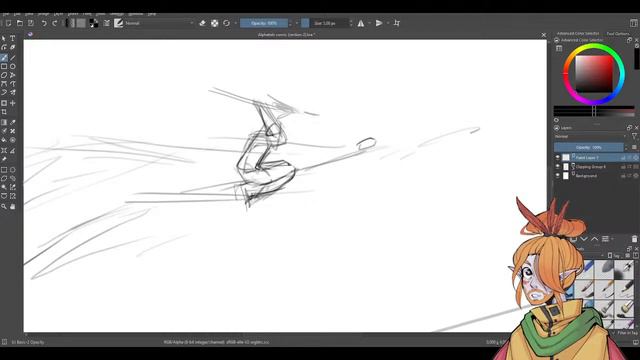The height and width of the screenshot is (360, 640).
Task: Select the Measure tool
Action: (13, 151)
